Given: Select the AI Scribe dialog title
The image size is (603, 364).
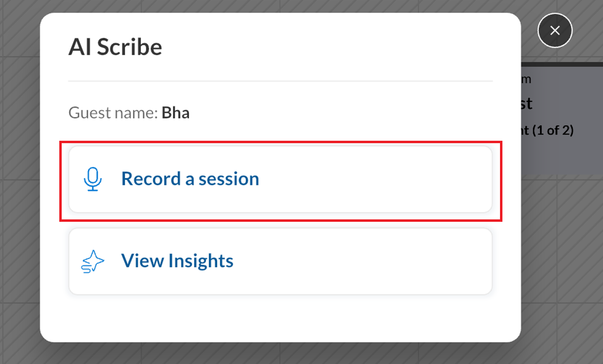Looking at the screenshot, I should point(115,47).
